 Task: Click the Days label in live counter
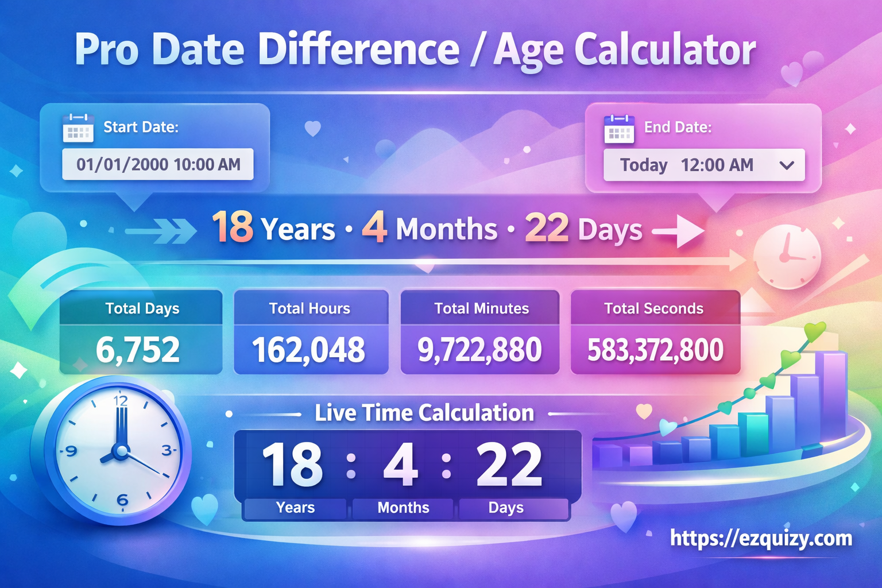point(506,508)
